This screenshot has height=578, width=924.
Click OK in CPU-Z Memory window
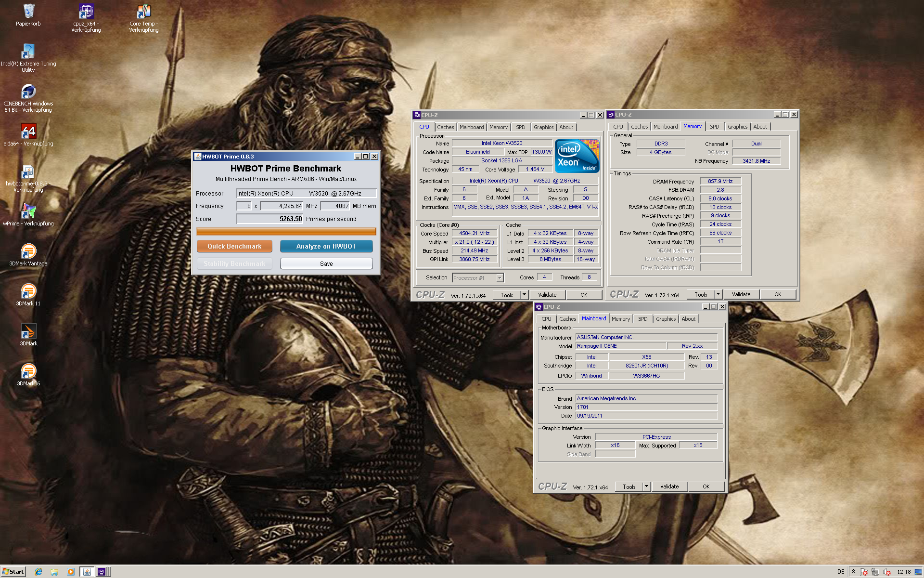(x=778, y=294)
